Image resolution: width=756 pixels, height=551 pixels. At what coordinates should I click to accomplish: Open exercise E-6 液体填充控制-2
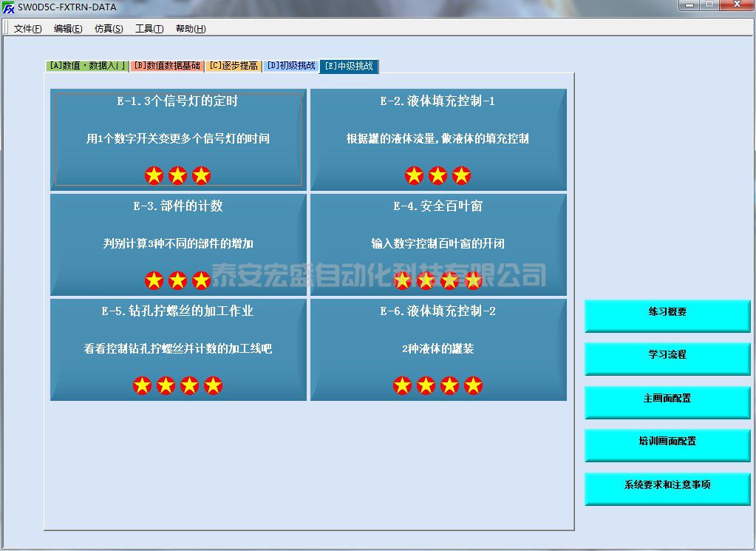point(438,349)
